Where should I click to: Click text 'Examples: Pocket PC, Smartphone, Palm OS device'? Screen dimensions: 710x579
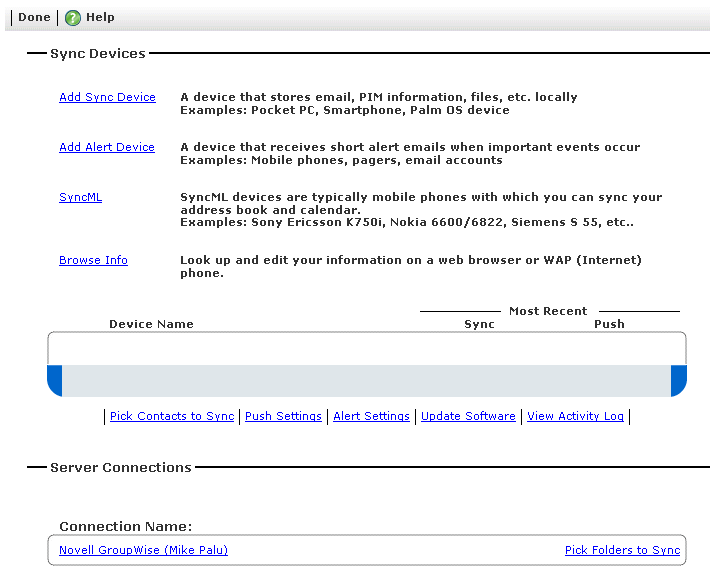coord(345,110)
